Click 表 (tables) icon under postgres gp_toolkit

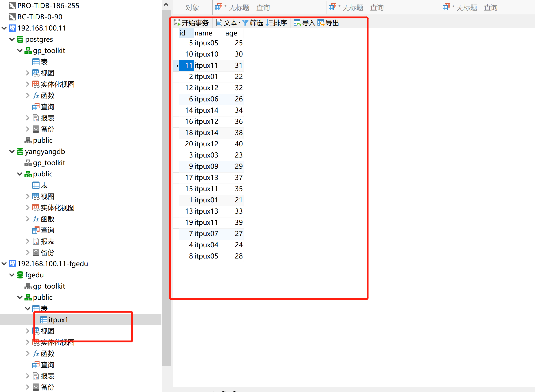click(x=36, y=62)
